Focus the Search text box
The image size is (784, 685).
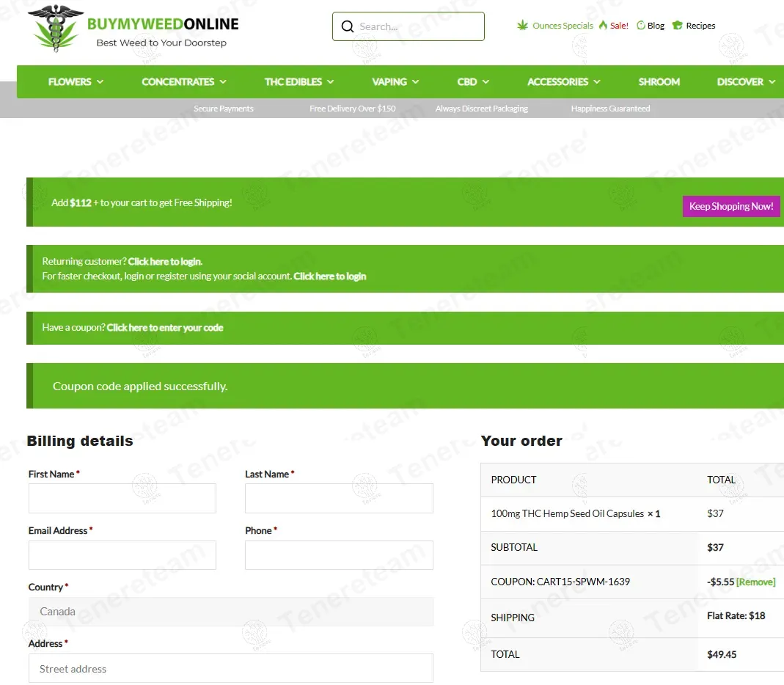[x=408, y=26]
